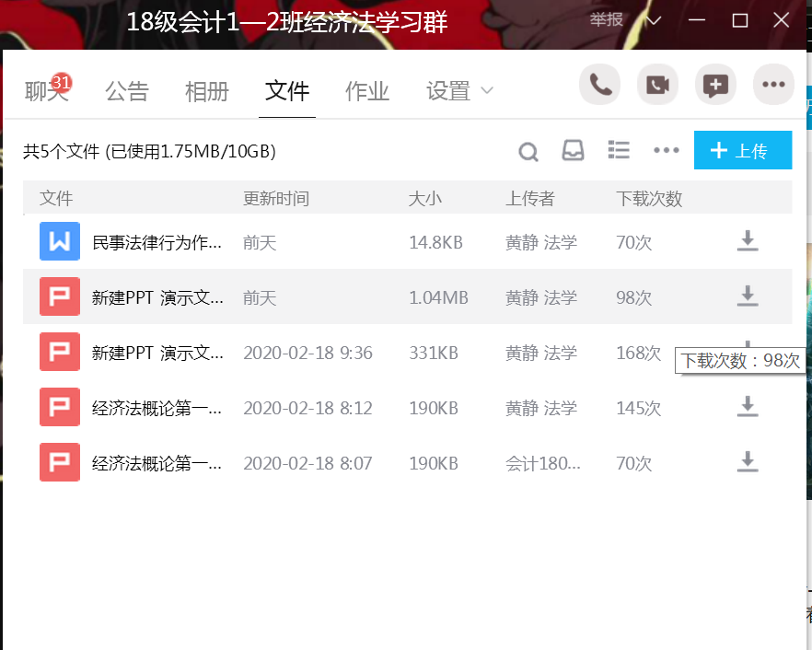This screenshot has height=650, width=812.
Task: Sort files by 更新时间 column header
Action: tap(276, 199)
